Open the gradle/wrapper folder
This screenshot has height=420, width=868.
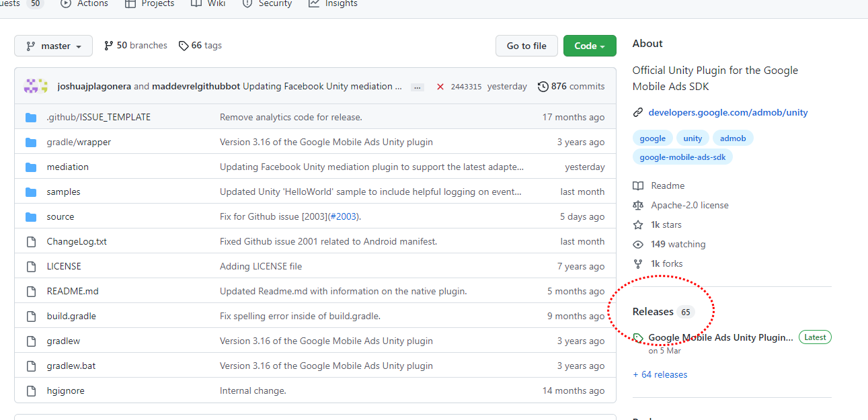tap(79, 142)
